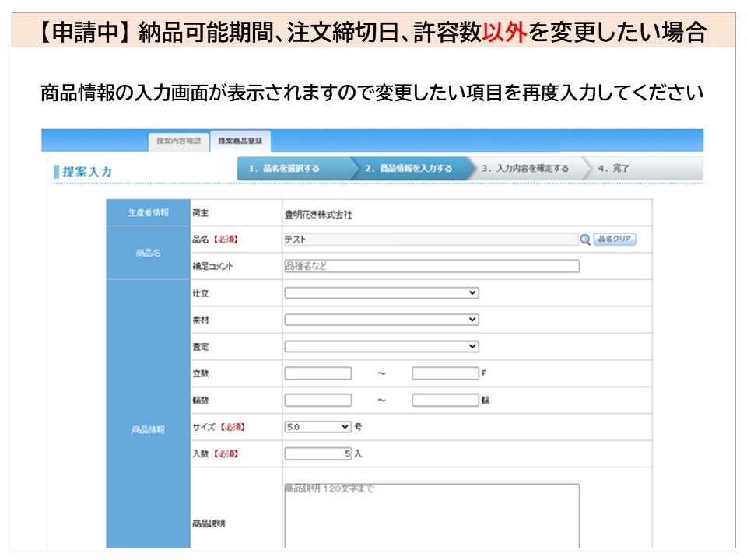The height and width of the screenshot is (560, 747).
Task: Switch to the 提案内容確認 tab
Action: pos(178,141)
